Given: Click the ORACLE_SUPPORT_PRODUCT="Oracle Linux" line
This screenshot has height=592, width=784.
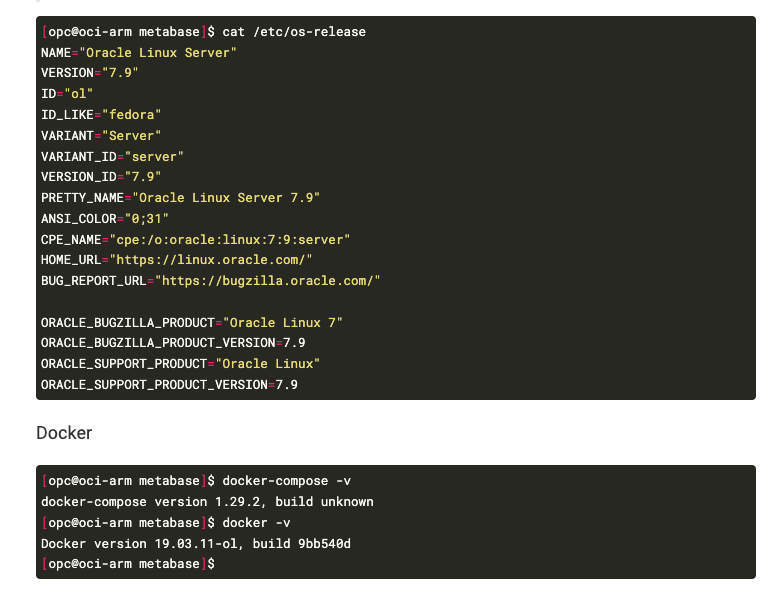Looking at the screenshot, I should point(180,363).
